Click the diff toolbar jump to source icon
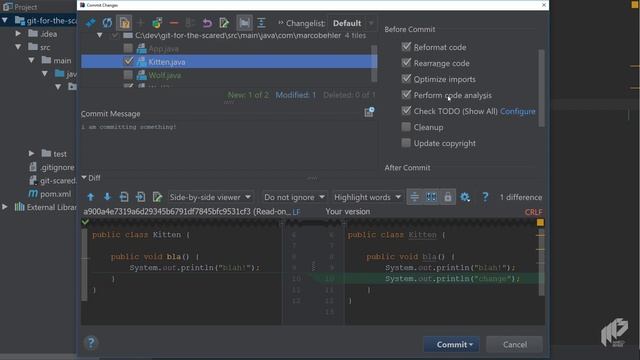640x360 pixels. 157,197
